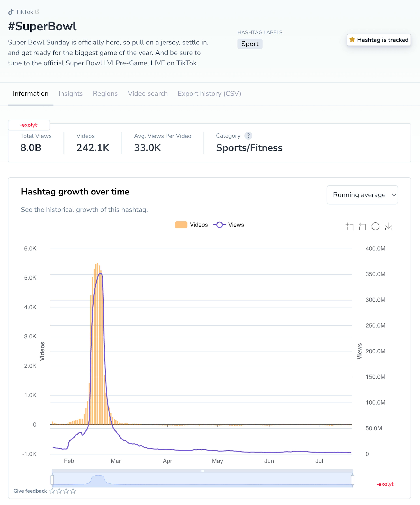Click the Category help question mark icon
Viewport: 420px width, 505px height.
(248, 136)
